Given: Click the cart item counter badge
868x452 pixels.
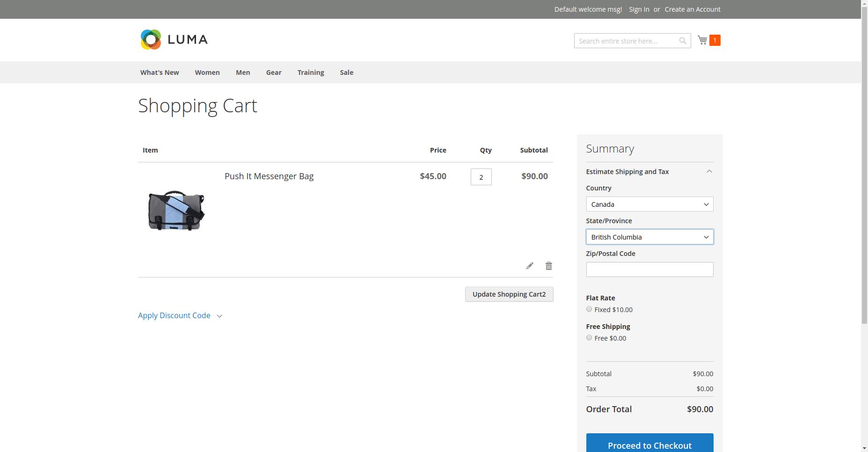Looking at the screenshot, I should pos(715,40).
